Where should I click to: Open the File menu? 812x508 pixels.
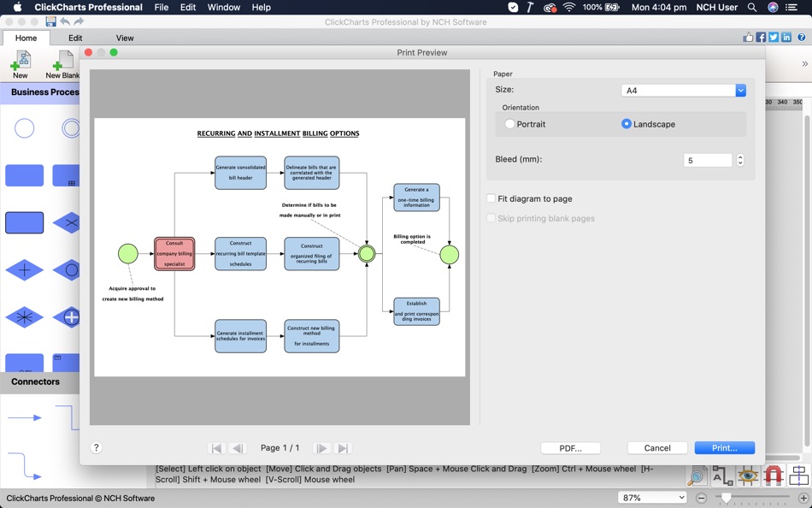[x=162, y=7]
